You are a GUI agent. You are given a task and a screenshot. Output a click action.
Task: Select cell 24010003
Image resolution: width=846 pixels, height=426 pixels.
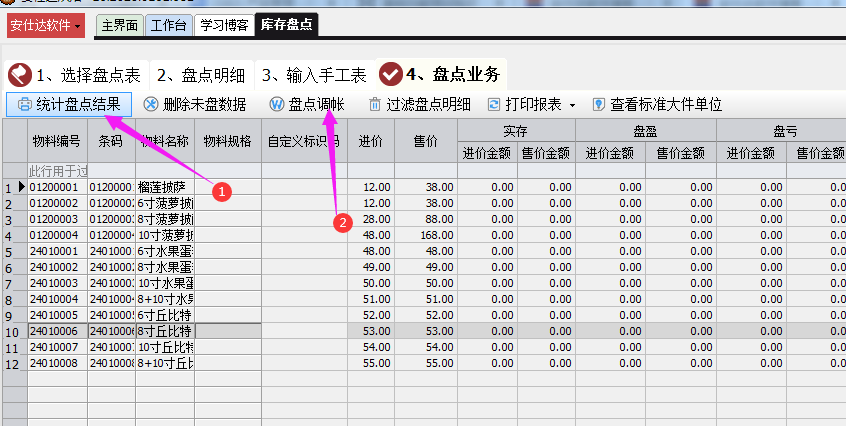(x=57, y=283)
